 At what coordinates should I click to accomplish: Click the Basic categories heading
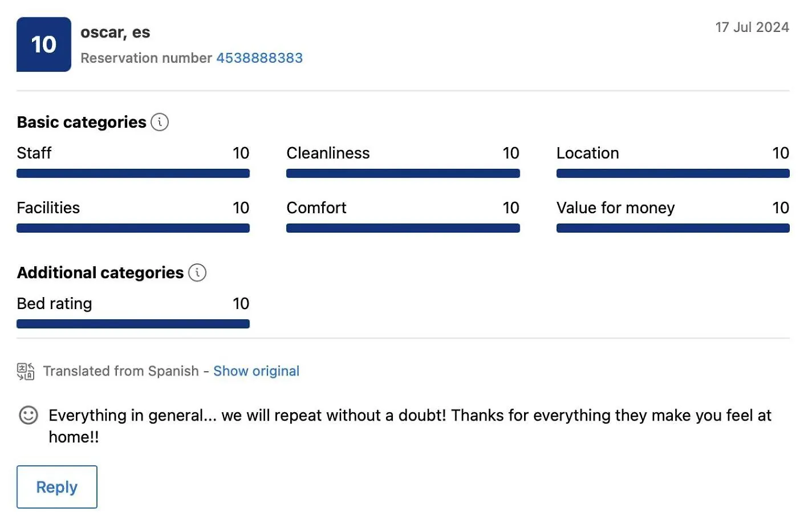tap(82, 122)
